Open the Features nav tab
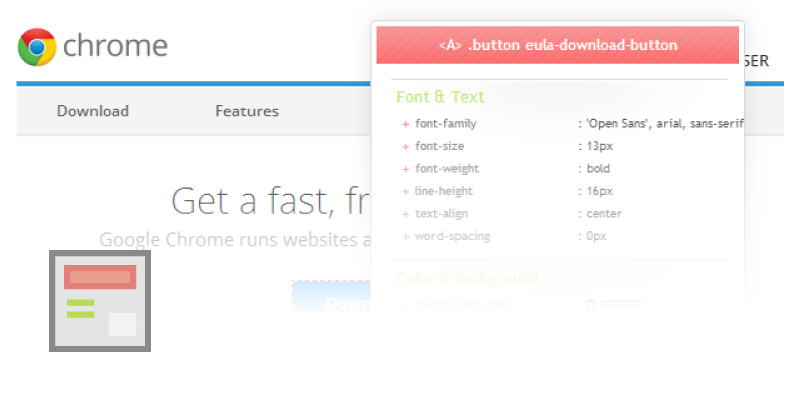Viewport: 800px width, 400px height. click(x=247, y=111)
